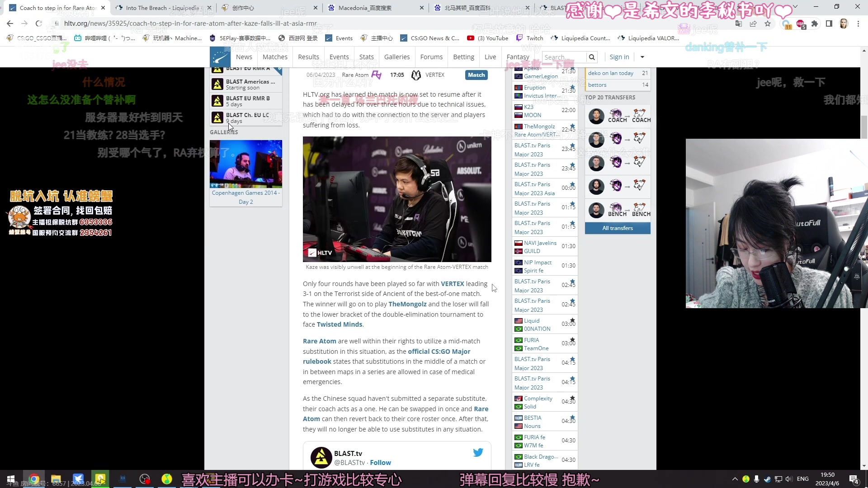Open Chrome from the taskbar
Viewport: 868px width, 488px height.
[x=34, y=479]
